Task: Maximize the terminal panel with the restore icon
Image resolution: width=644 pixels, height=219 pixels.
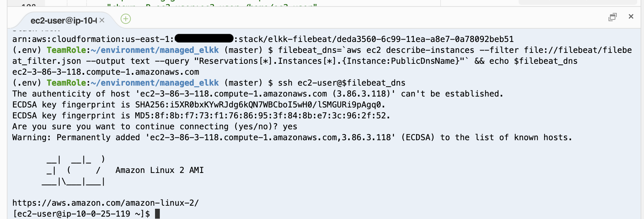Action: (x=612, y=17)
